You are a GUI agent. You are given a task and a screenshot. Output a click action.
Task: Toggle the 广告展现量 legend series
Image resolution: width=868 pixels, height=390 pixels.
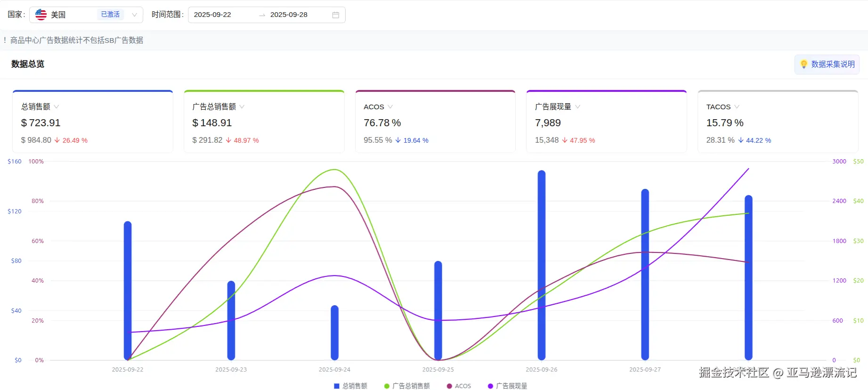click(507, 386)
